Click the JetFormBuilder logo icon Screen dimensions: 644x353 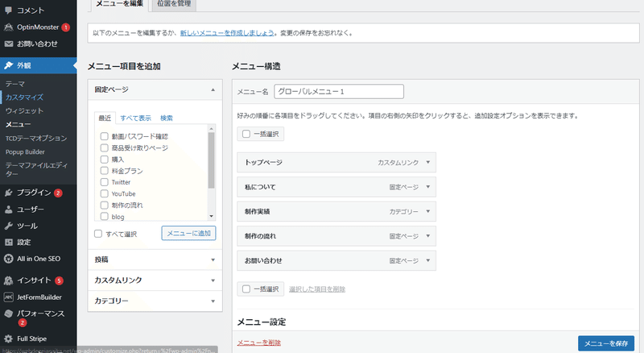click(9, 297)
